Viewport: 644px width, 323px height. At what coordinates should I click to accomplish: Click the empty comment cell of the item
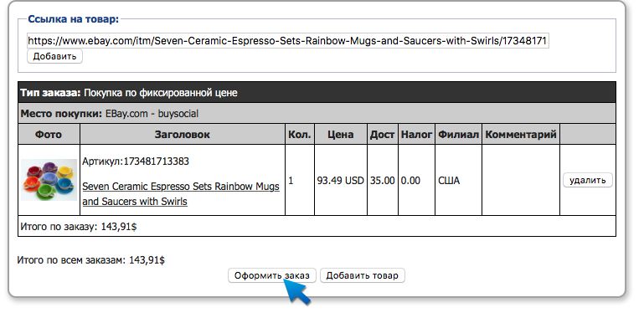coord(521,180)
